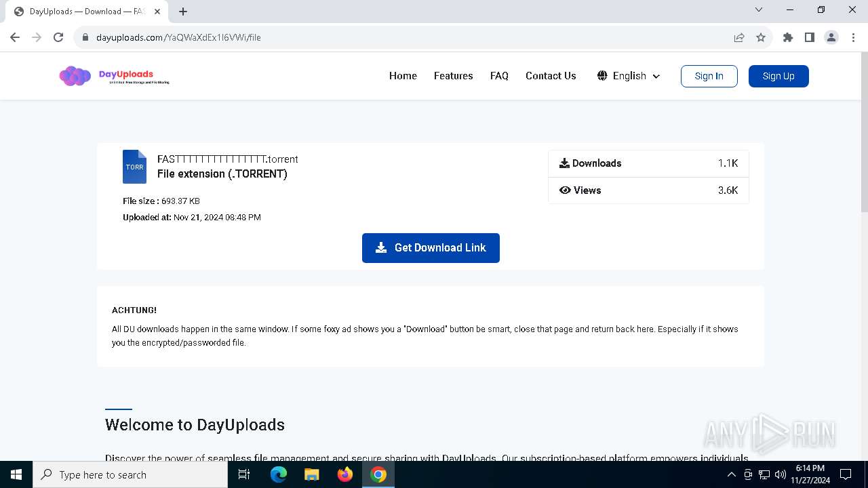Click the taskbar search box

tap(130, 474)
